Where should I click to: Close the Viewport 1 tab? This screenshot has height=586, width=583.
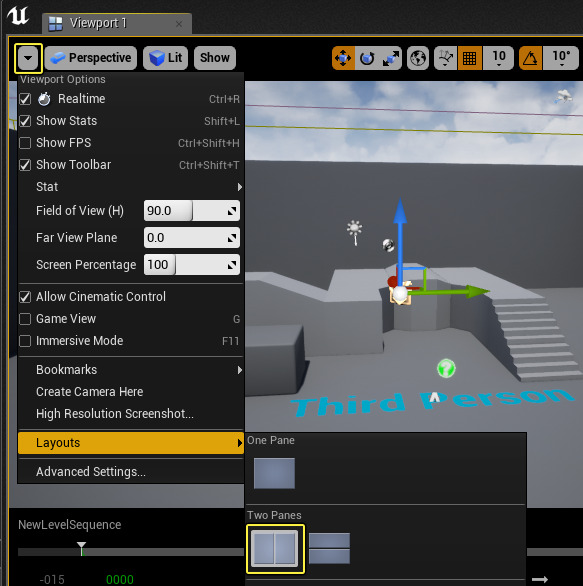click(x=179, y=24)
